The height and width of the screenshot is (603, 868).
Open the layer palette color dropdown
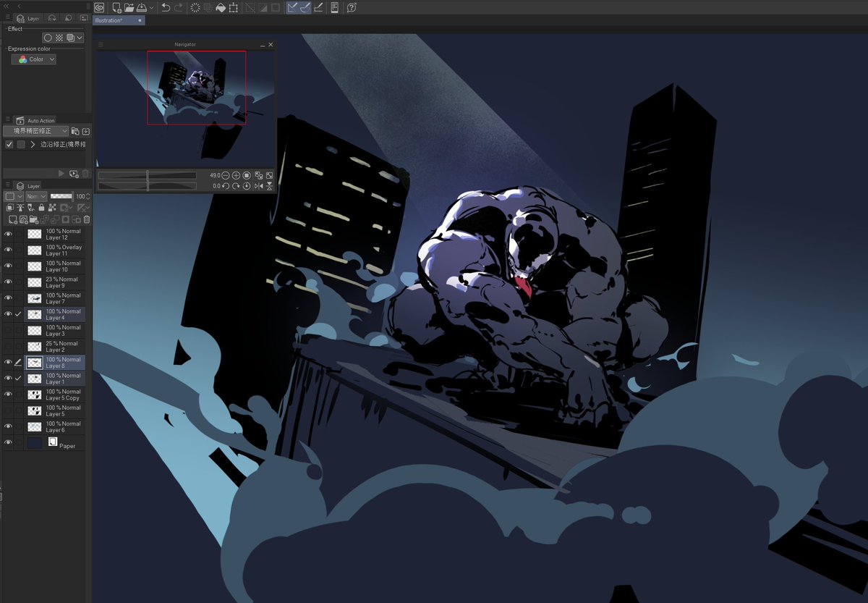(14, 196)
